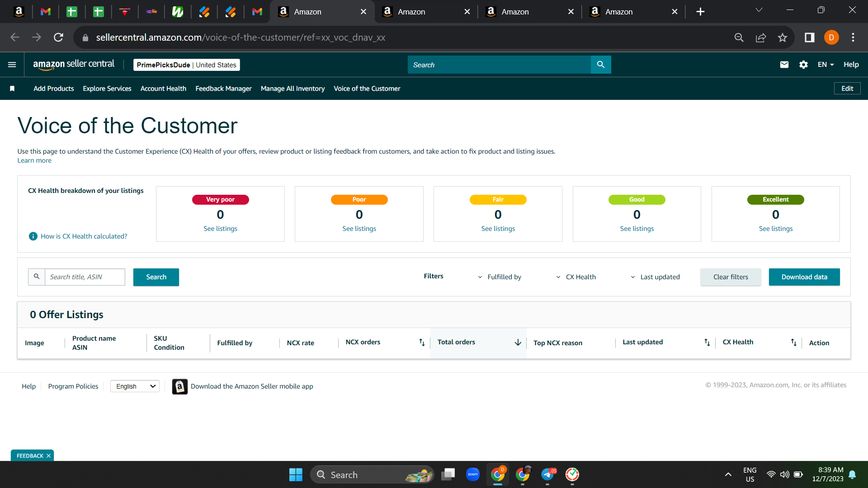Expand the Last updated filter
868x488 pixels.
pyautogui.click(x=655, y=277)
